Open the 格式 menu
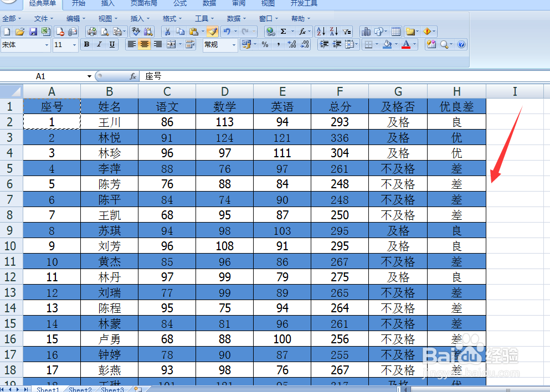The image size is (550, 392). (172, 19)
